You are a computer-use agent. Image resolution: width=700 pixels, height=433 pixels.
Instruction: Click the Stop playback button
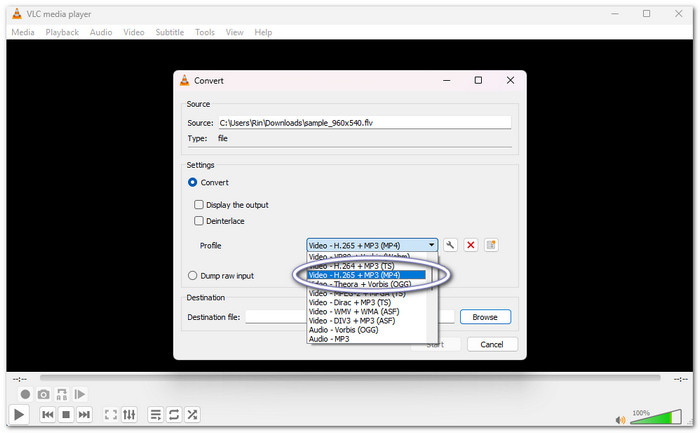point(66,415)
